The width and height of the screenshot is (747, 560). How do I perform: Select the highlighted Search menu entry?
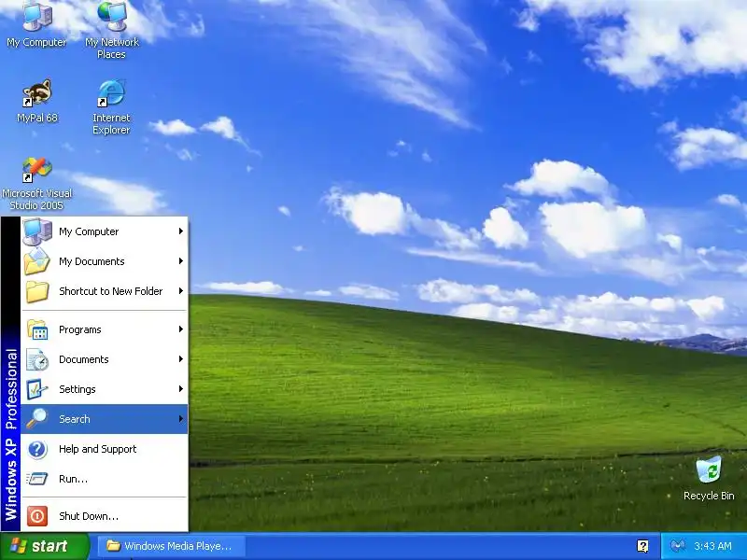coord(105,419)
